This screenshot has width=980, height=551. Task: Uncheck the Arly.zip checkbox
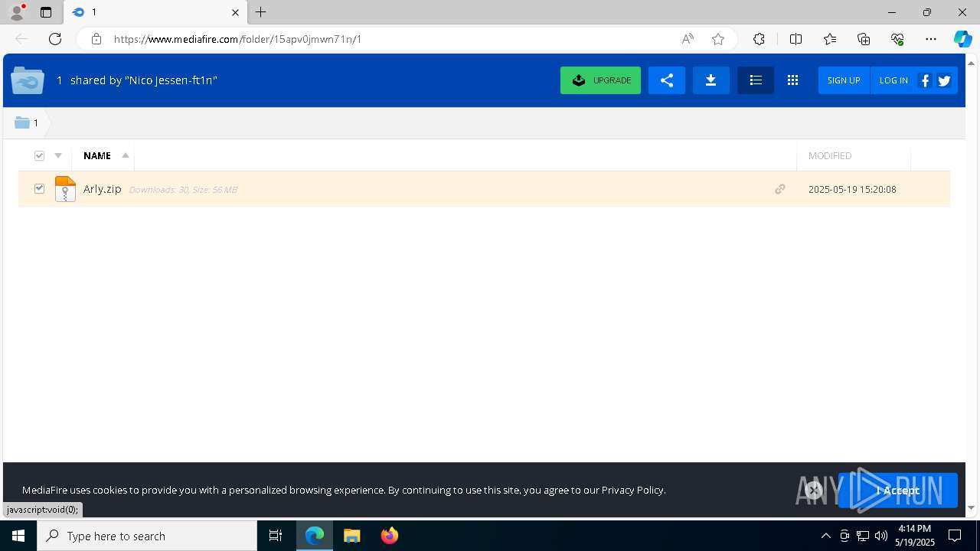39,188
